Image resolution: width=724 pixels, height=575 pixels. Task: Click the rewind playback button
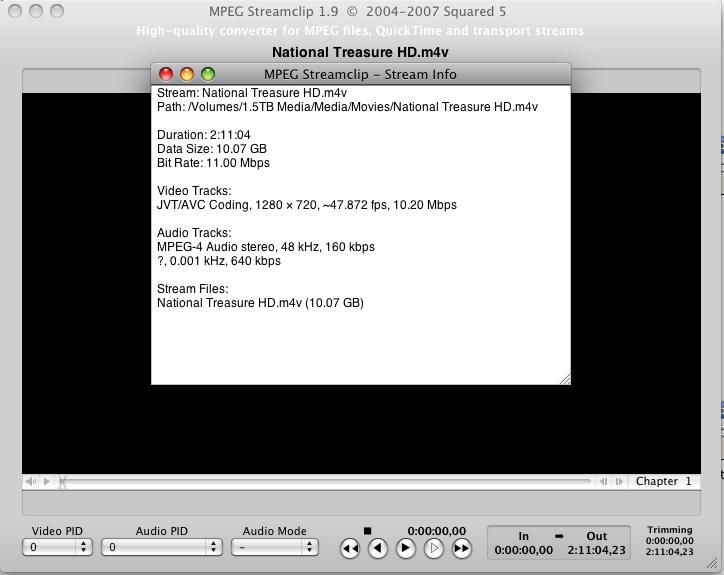click(350, 549)
